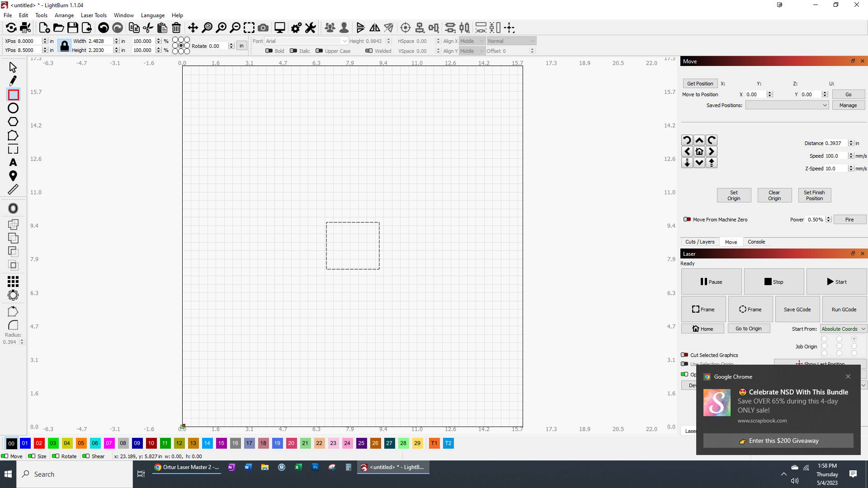Click the Laser Frame button
The height and width of the screenshot is (488, 868).
[x=703, y=309]
